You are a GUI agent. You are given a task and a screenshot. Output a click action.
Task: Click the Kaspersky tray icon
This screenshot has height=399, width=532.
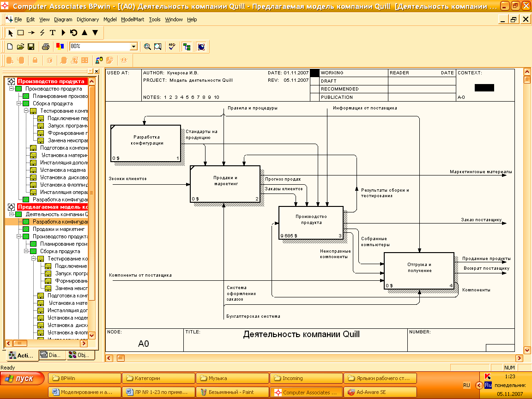coord(488,377)
